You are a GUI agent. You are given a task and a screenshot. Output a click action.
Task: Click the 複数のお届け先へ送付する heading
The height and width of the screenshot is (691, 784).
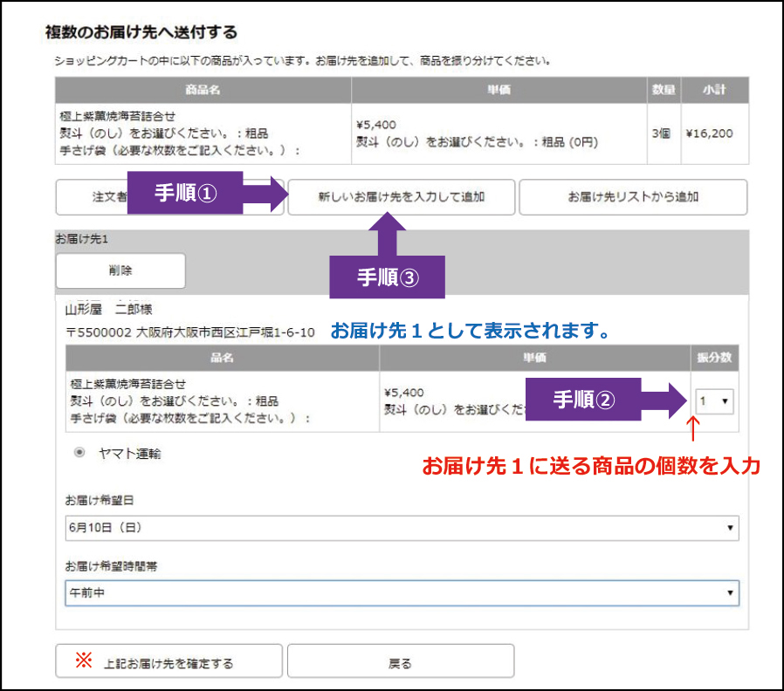click(141, 32)
